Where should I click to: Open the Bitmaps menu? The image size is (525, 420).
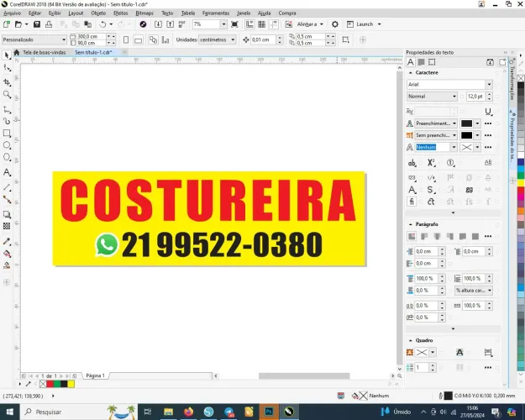pos(144,13)
